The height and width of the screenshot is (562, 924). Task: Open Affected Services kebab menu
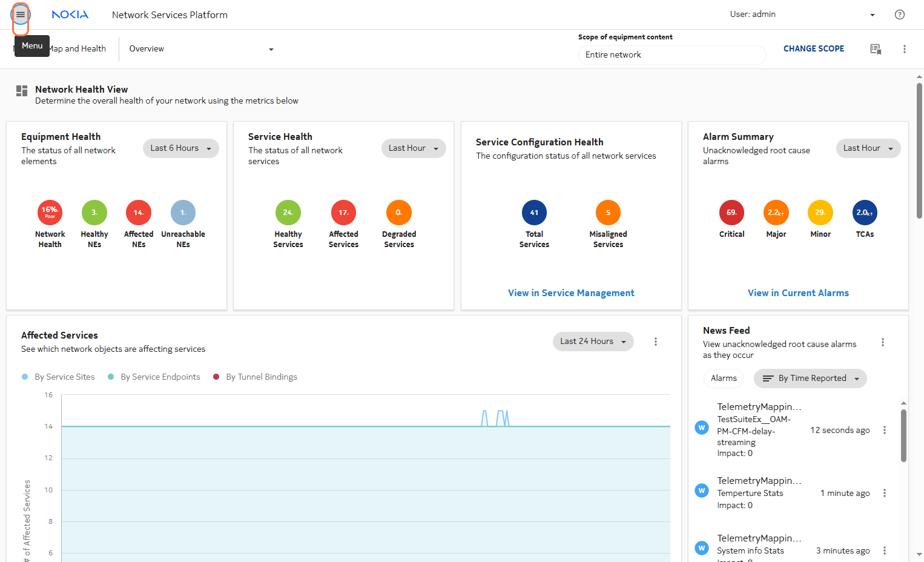(655, 342)
